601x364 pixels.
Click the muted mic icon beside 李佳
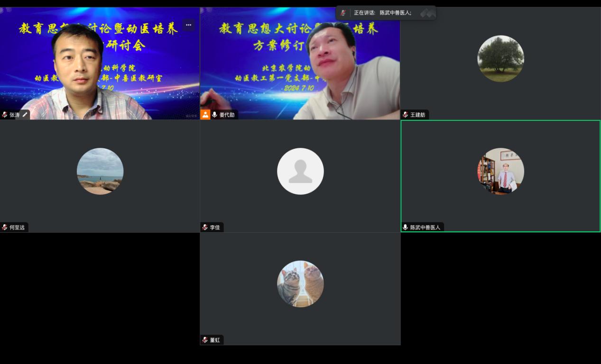pos(205,227)
